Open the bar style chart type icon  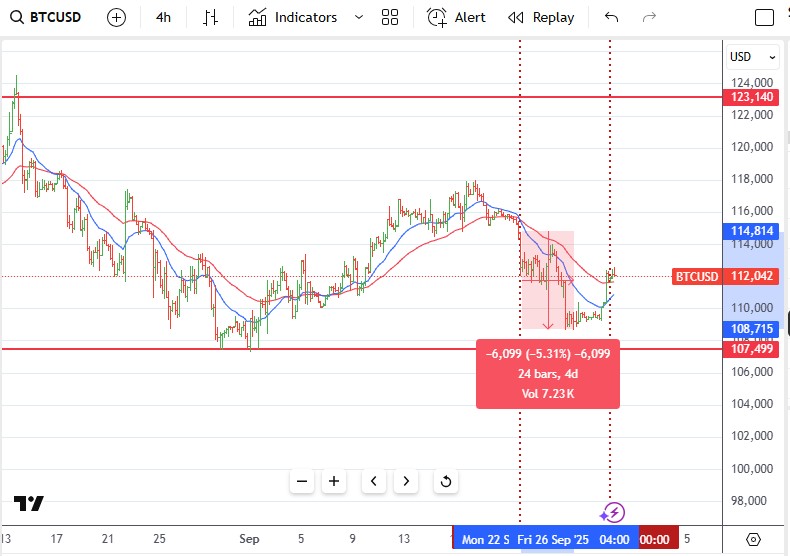click(210, 18)
